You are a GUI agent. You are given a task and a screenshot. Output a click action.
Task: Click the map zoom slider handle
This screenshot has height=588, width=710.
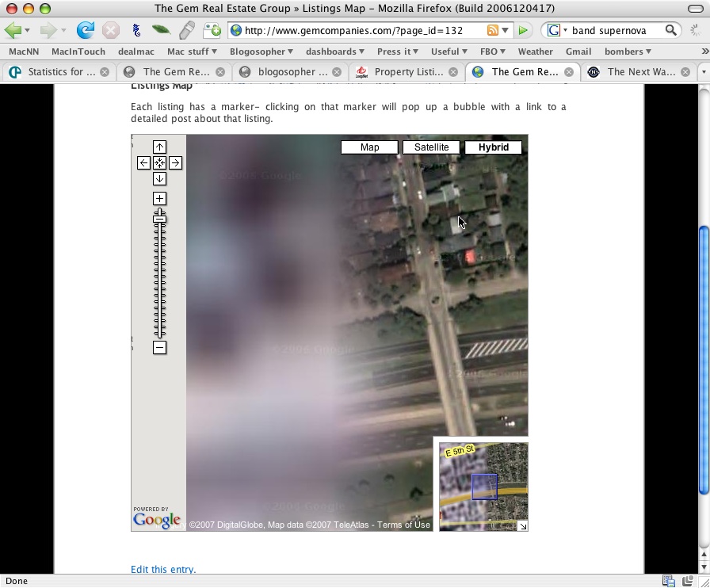[159, 218]
